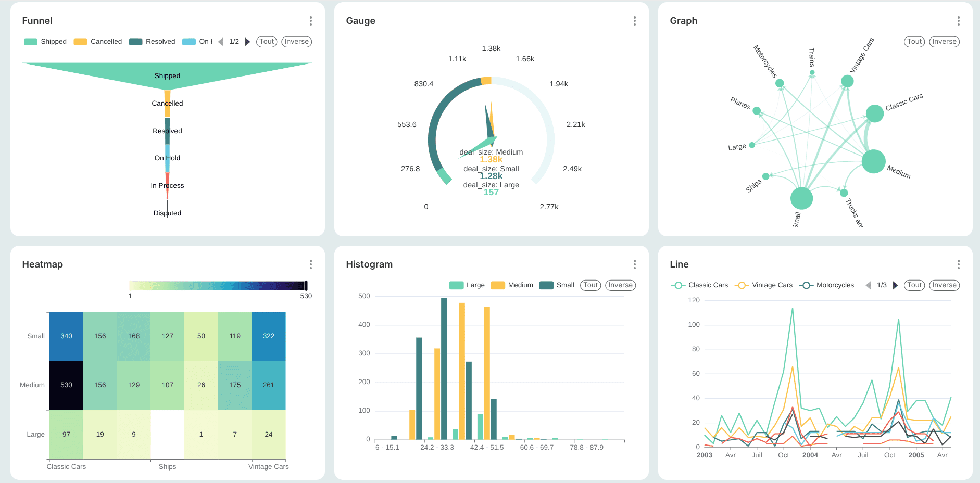Select the Medium node in Graph

874,161
